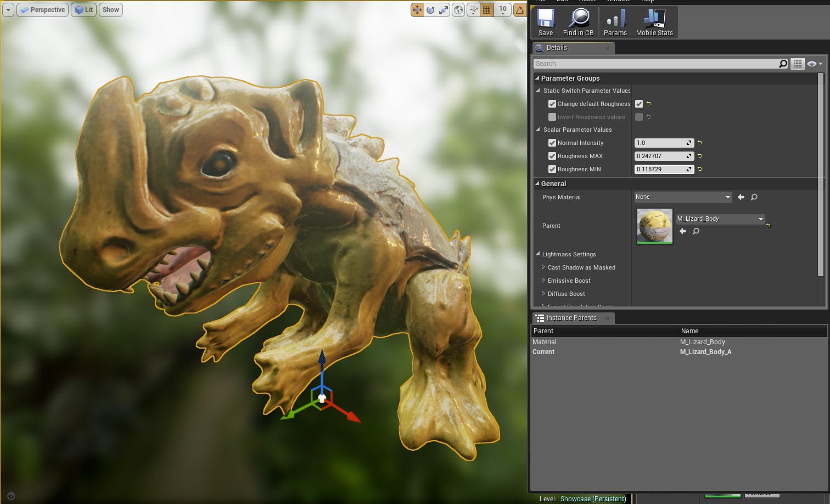Collapse the General section
The image size is (830, 504).
click(538, 183)
